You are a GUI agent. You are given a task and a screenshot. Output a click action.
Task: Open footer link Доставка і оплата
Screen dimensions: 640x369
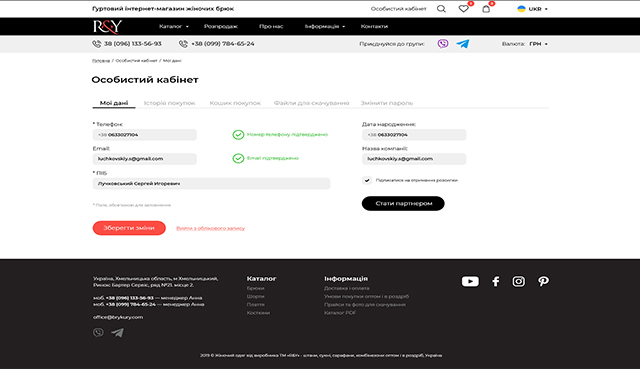tap(347, 288)
